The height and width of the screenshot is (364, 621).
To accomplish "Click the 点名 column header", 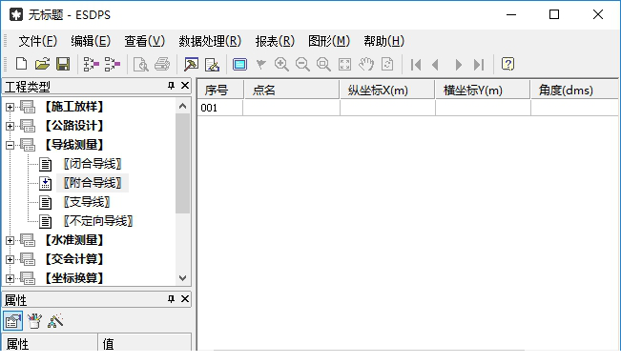I will 292,90.
